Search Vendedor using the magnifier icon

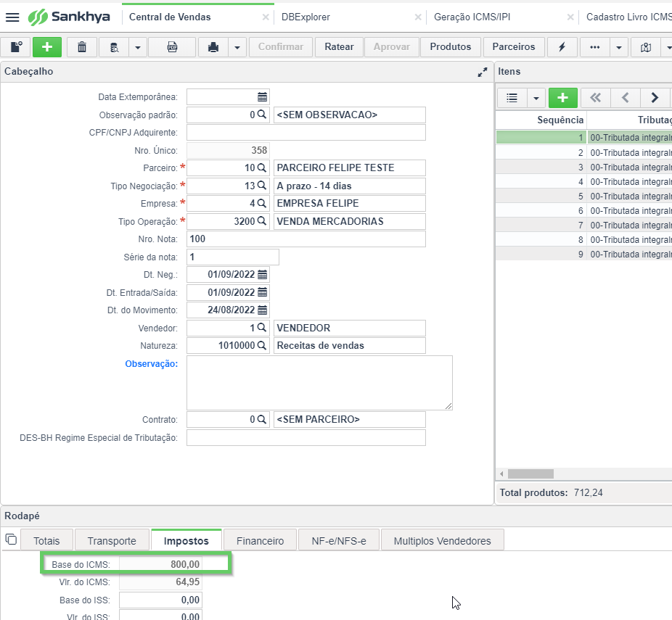pos(261,328)
